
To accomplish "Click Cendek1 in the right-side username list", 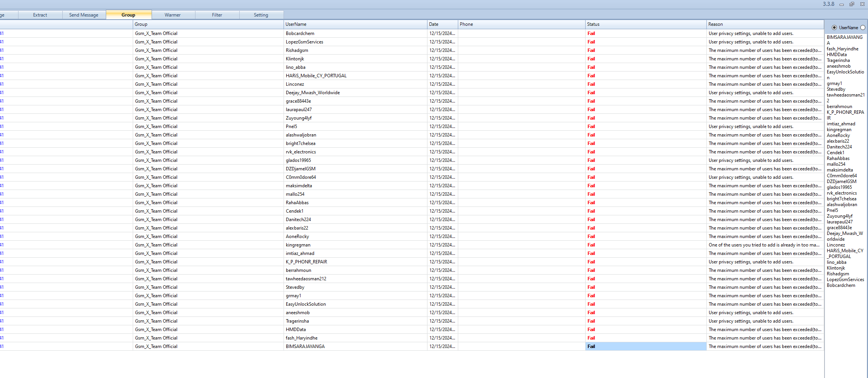I will click(x=836, y=153).
